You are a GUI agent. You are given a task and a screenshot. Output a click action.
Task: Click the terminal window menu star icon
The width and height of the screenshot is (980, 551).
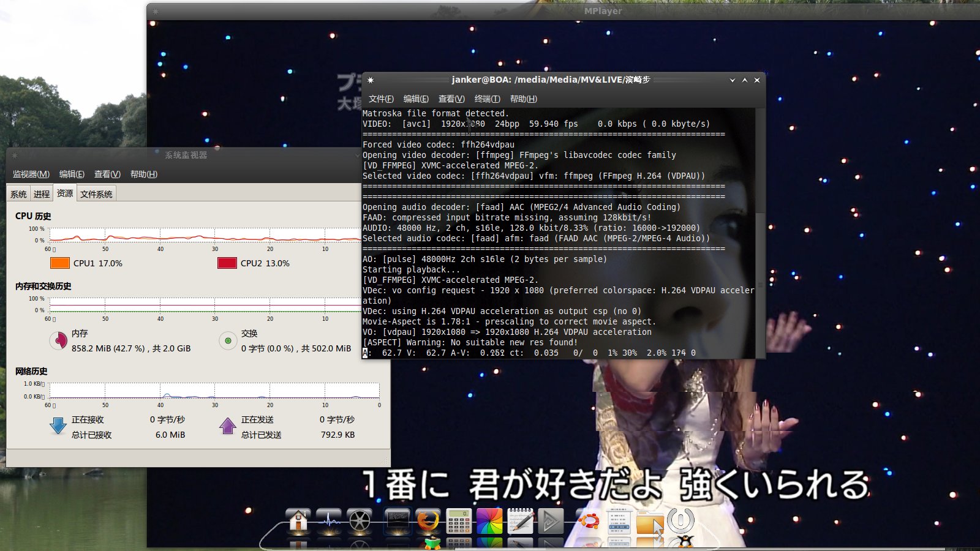(x=371, y=80)
